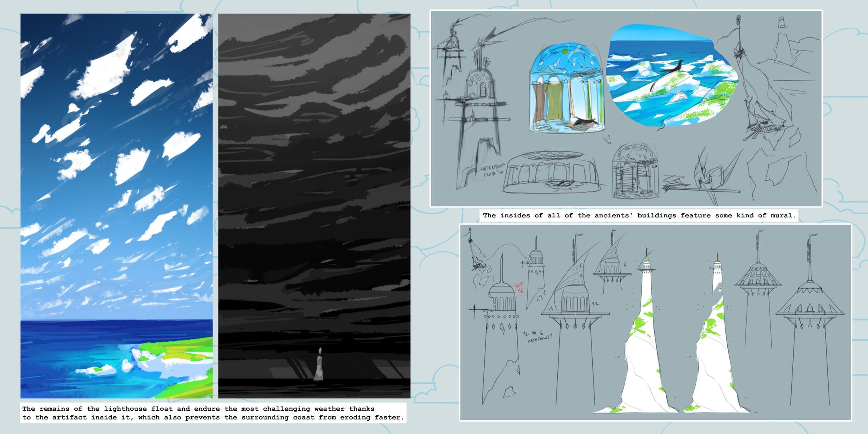
Task: Open the blue sky and ocean painting
Action: point(117,206)
